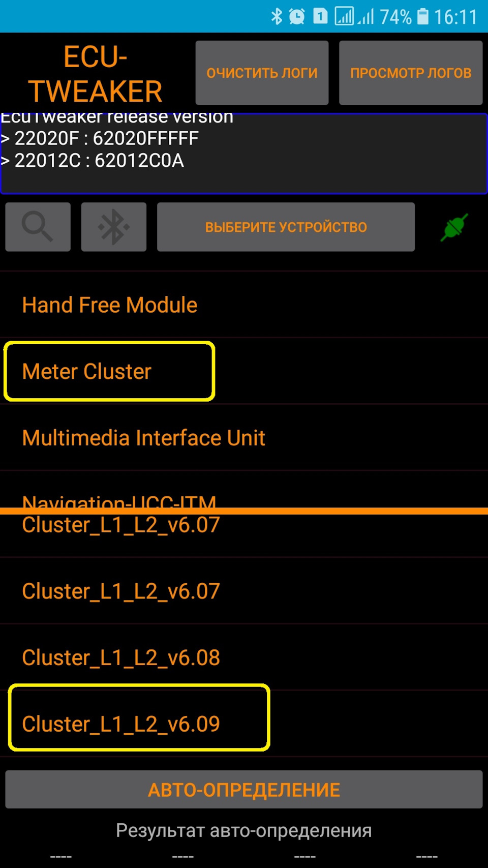Clear logs with ОЧИСТИТЬ ЛОГИ button

tap(262, 73)
